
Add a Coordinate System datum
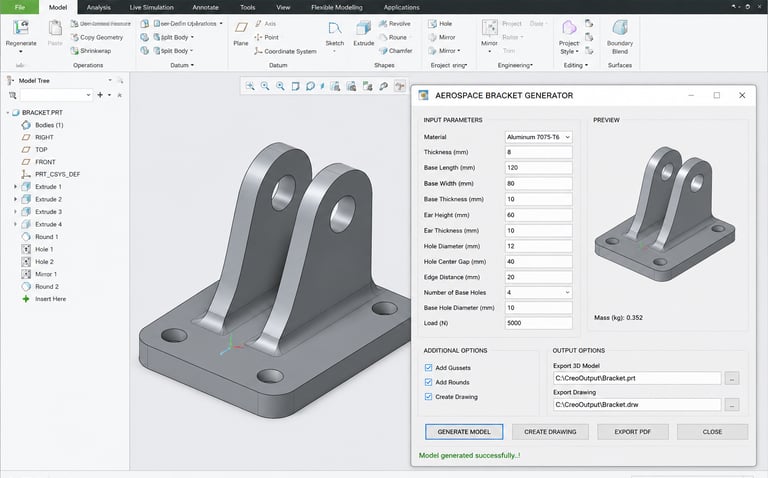(x=286, y=51)
